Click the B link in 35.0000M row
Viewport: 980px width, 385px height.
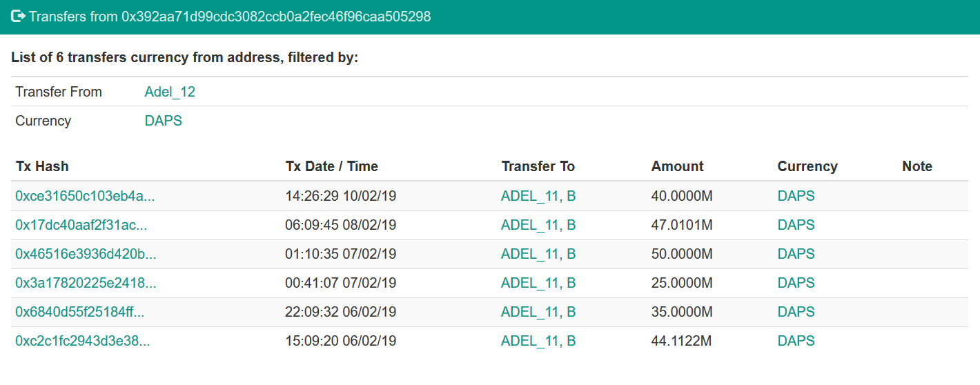[571, 312]
